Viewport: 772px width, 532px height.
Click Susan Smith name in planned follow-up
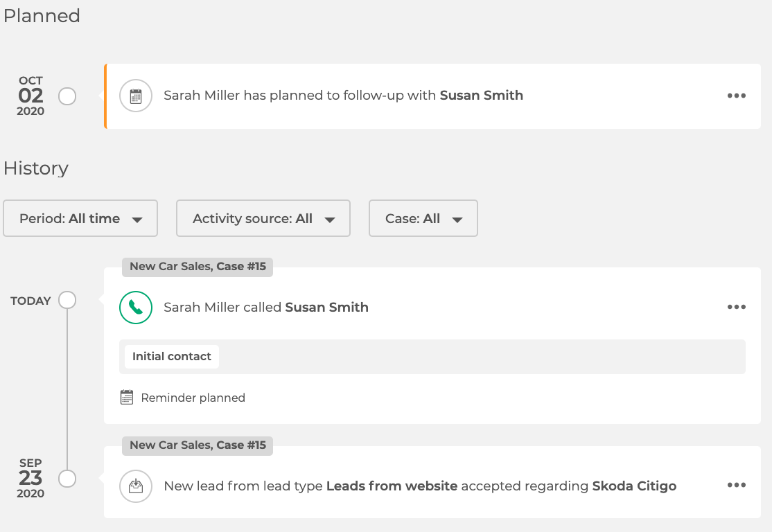(482, 96)
